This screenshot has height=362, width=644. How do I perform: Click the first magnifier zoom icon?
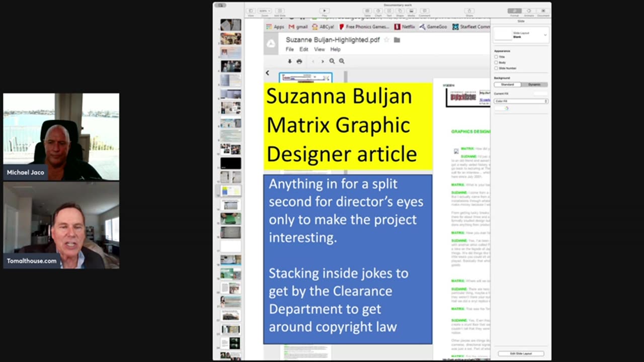(x=332, y=61)
